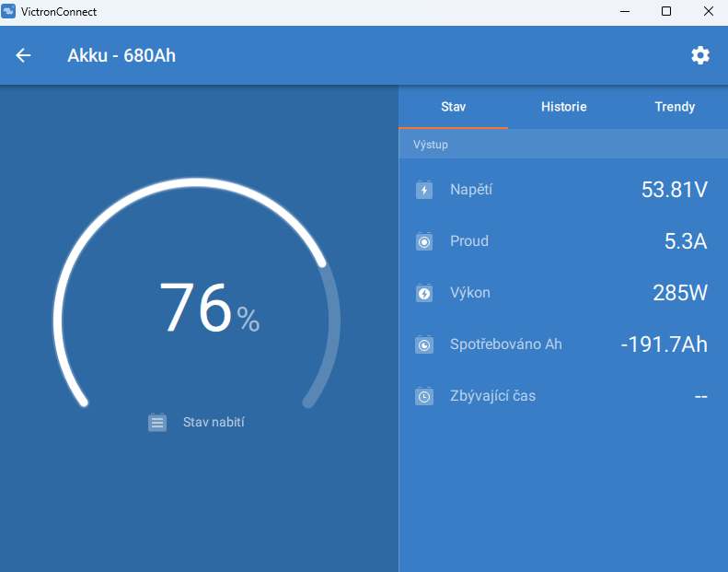The width and height of the screenshot is (728, 572).
Task: Select the 53.81V voltage reading
Action: [674, 190]
